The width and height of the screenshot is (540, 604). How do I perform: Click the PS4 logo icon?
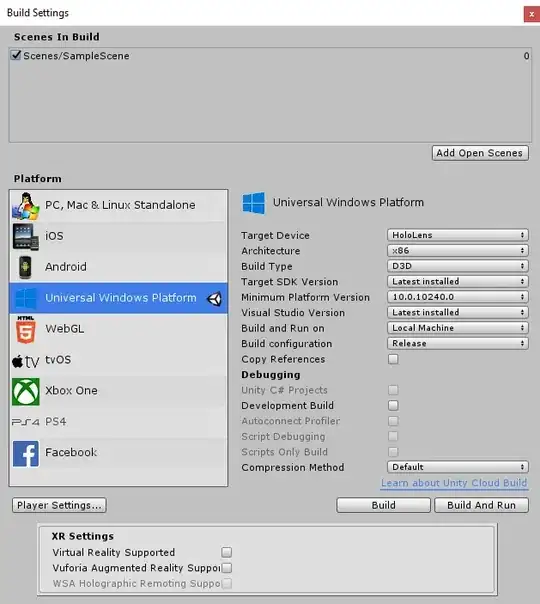click(x=25, y=422)
